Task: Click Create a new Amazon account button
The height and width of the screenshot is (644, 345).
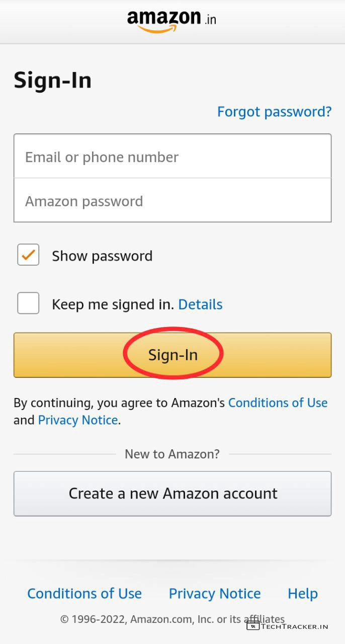Action: click(x=172, y=493)
